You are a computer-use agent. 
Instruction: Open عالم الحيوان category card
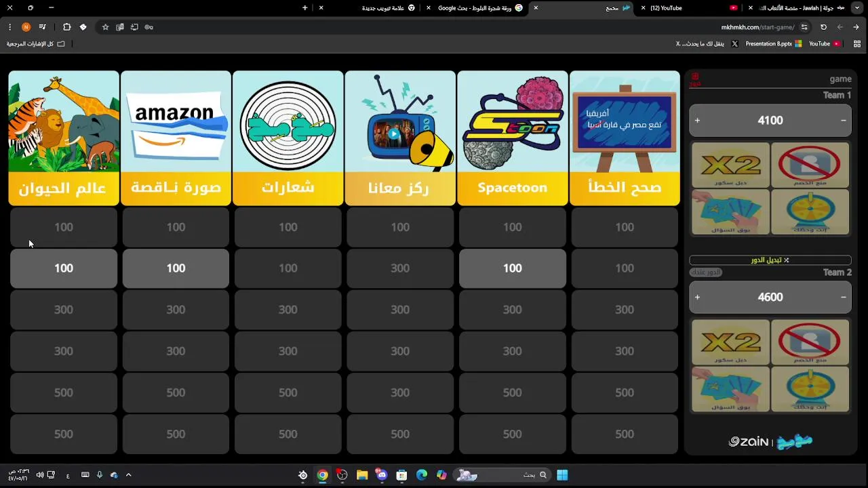click(64, 138)
